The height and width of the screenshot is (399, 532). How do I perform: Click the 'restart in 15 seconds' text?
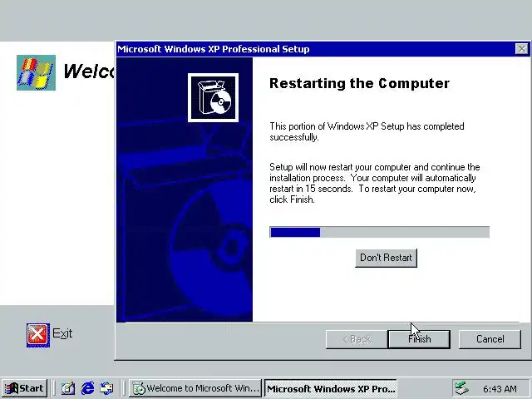tap(311, 189)
